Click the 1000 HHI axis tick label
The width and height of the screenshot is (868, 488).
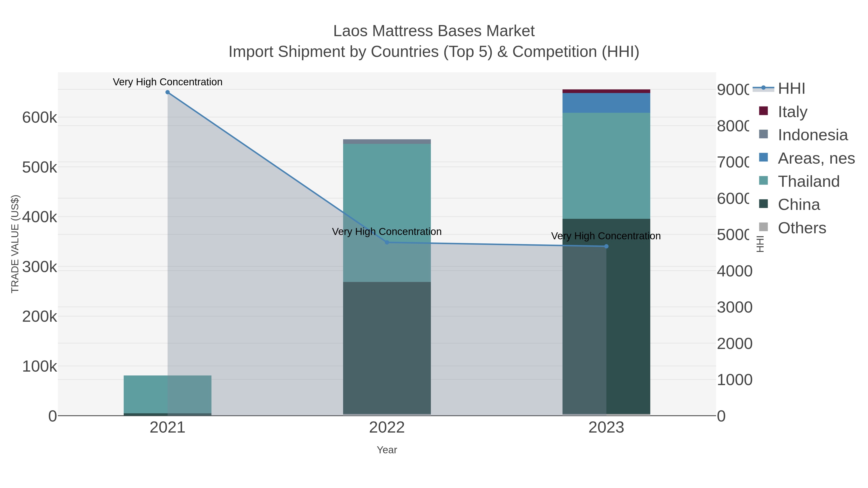click(x=735, y=380)
